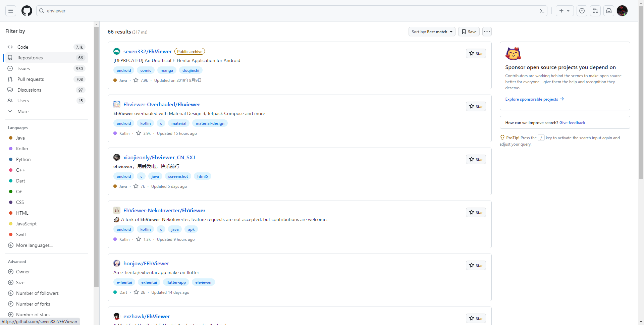Open the hamburger navigation menu
Image resolution: width=644 pixels, height=325 pixels.
[11, 11]
